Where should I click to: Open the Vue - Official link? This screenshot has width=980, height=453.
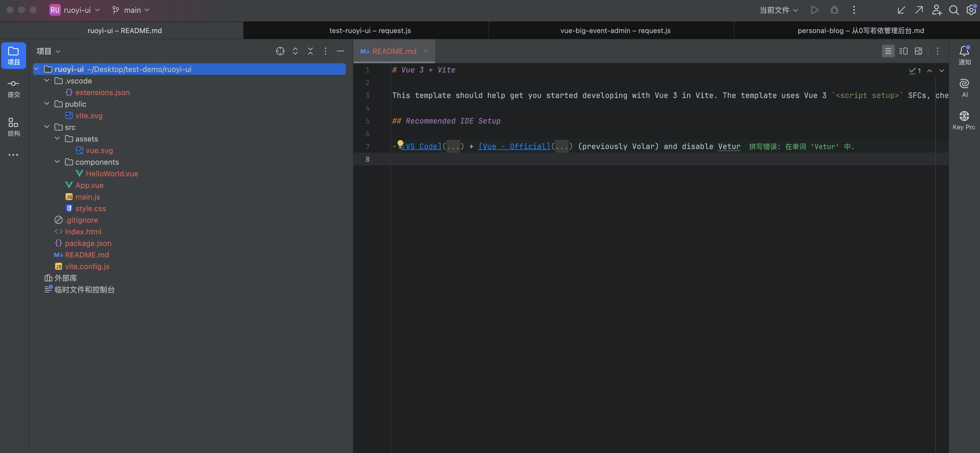(514, 146)
